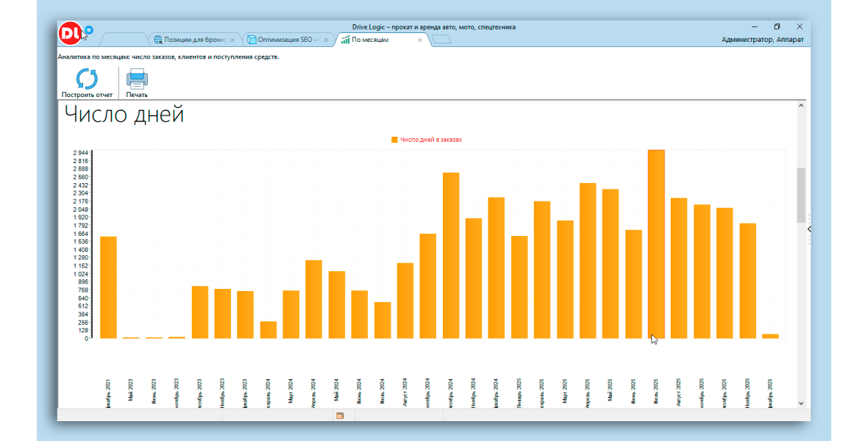Click the small status bar calendar icon
Image resolution: width=868 pixels, height=441 pixels.
(340, 416)
